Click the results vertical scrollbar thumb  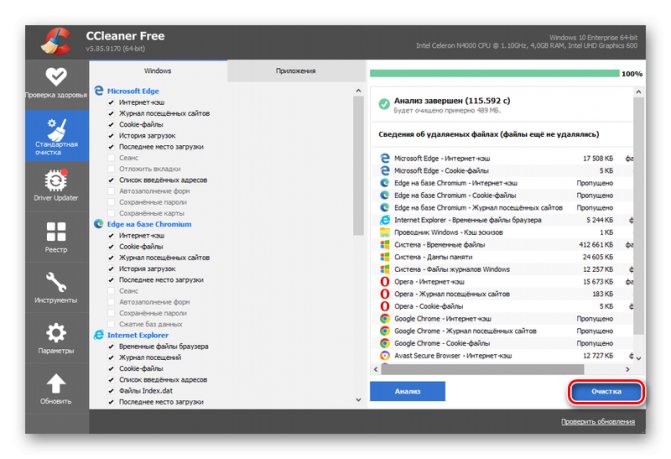(x=638, y=216)
